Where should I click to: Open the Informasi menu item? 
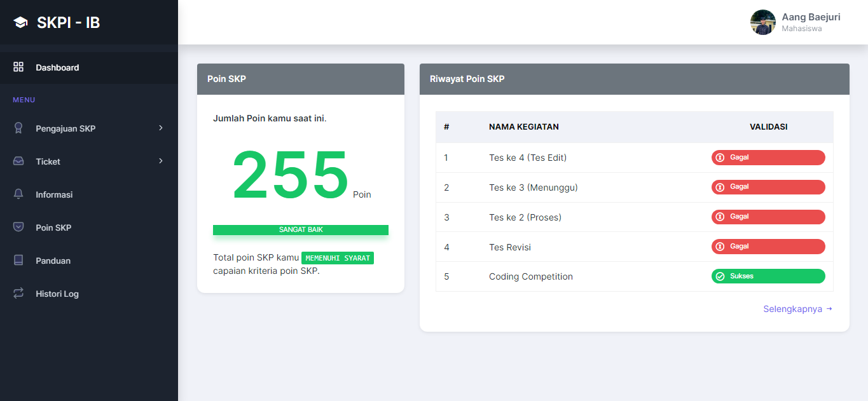[x=54, y=194]
